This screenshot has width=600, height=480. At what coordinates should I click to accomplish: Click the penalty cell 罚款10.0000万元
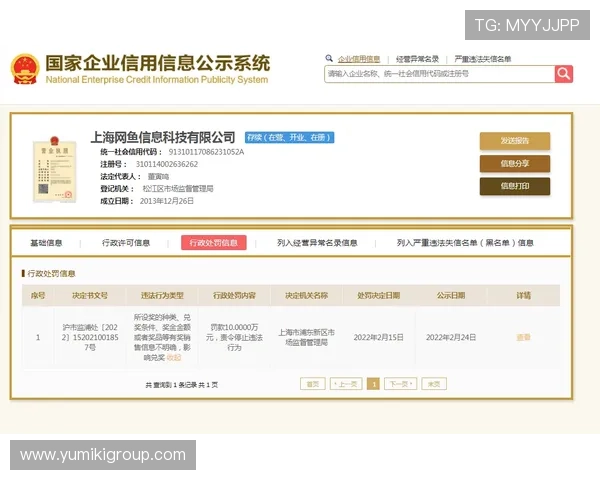pyautogui.click(x=234, y=337)
